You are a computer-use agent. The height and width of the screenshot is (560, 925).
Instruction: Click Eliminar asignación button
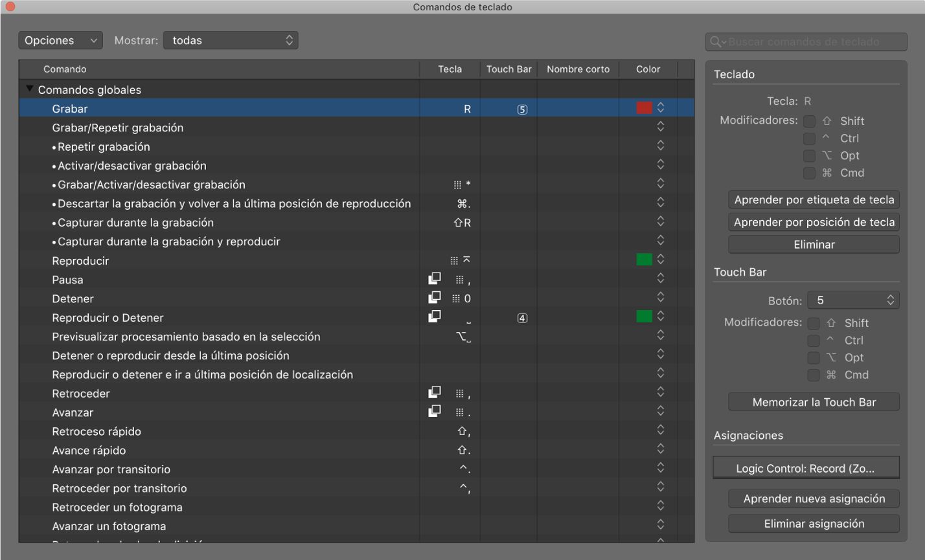click(814, 524)
